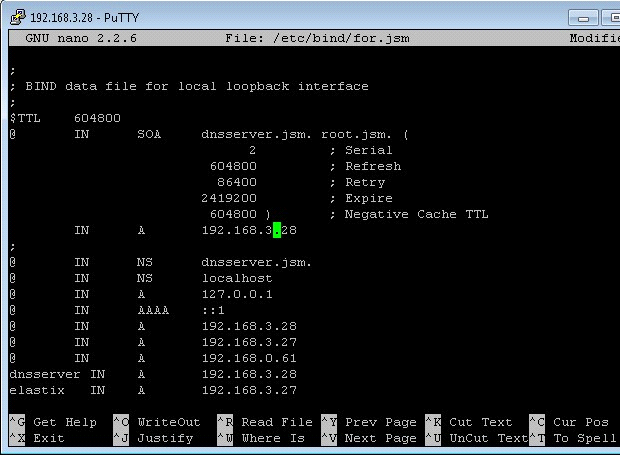Screen dimensions: 620x455
Task: Click 'GNU nano 2.2.6' header text
Action: (x=81, y=38)
